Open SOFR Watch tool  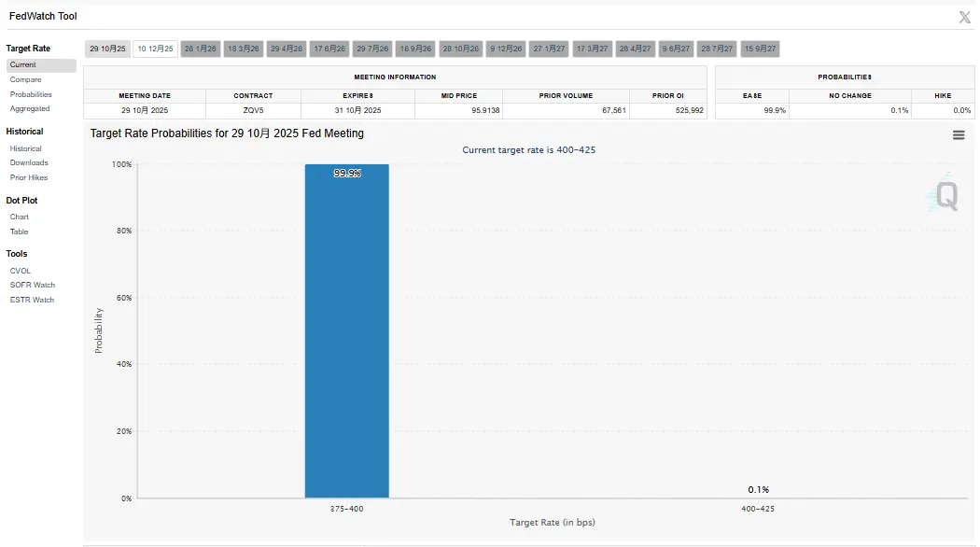point(33,285)
